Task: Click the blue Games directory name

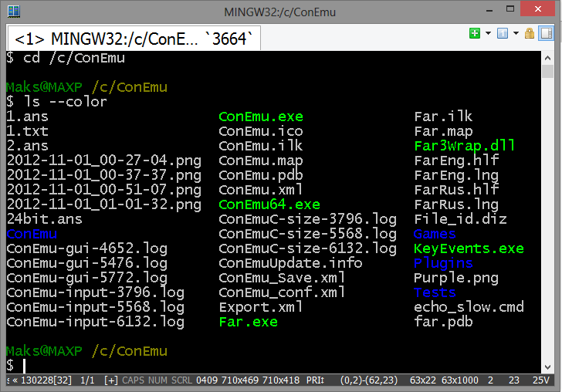Action: [435, 234]
